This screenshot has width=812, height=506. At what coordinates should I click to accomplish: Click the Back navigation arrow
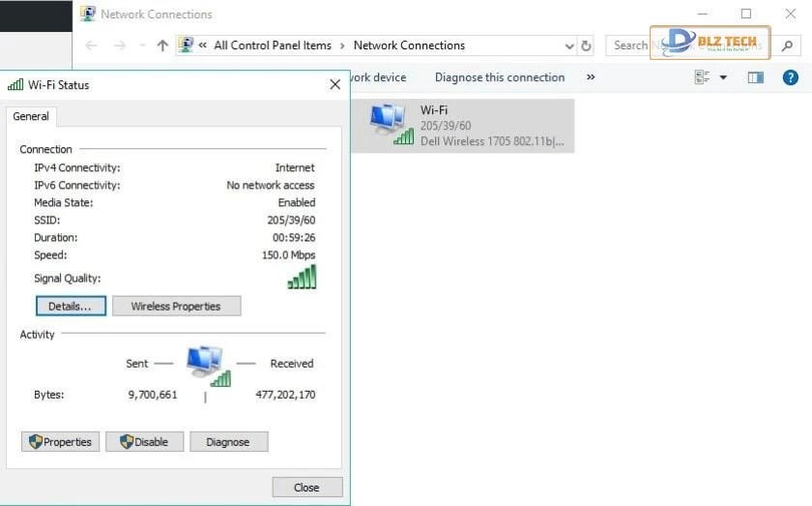click(x=91, y=45)
